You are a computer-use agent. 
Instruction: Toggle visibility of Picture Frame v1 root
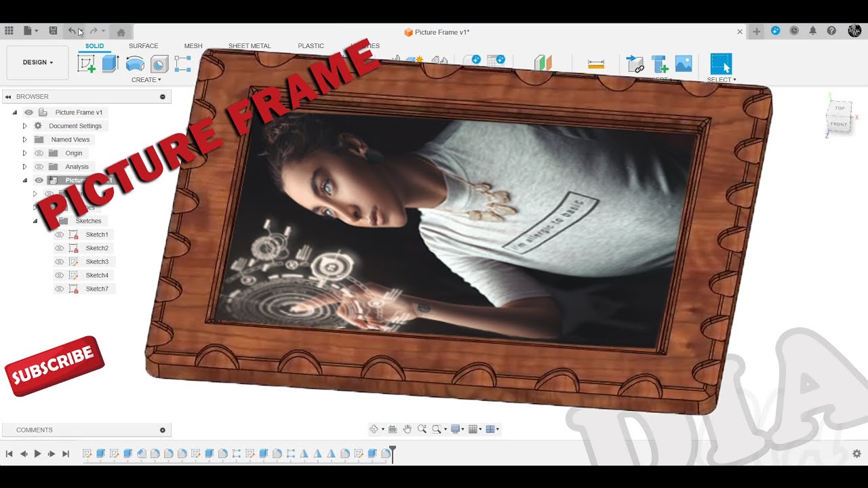pos(28,113)
